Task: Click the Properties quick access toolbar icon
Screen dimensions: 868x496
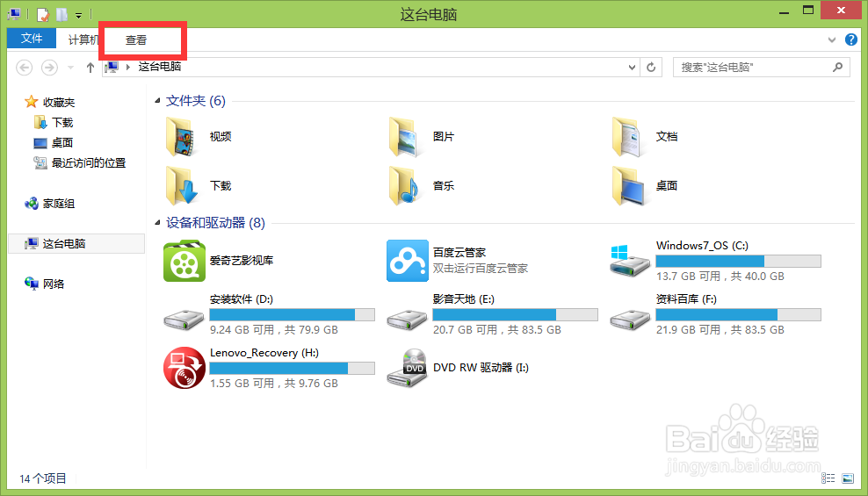Action: 43,14
